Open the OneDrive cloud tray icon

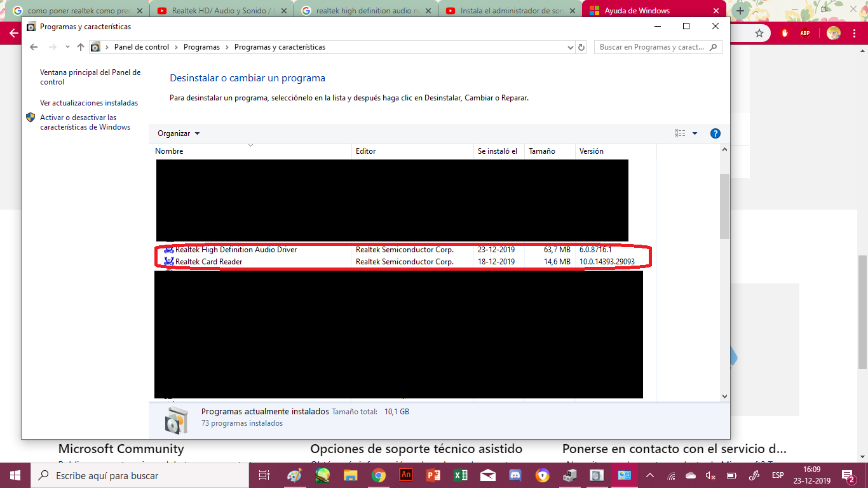pos(691,475)
